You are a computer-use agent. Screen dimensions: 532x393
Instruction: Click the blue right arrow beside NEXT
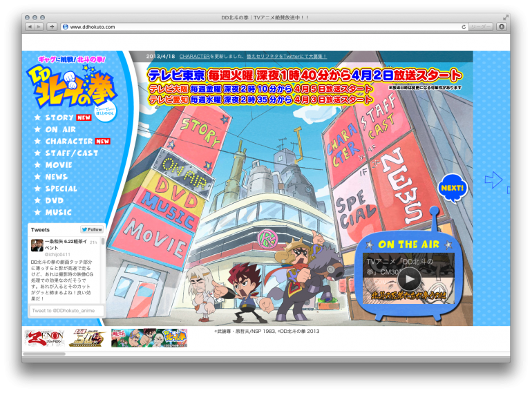[493, 180]
